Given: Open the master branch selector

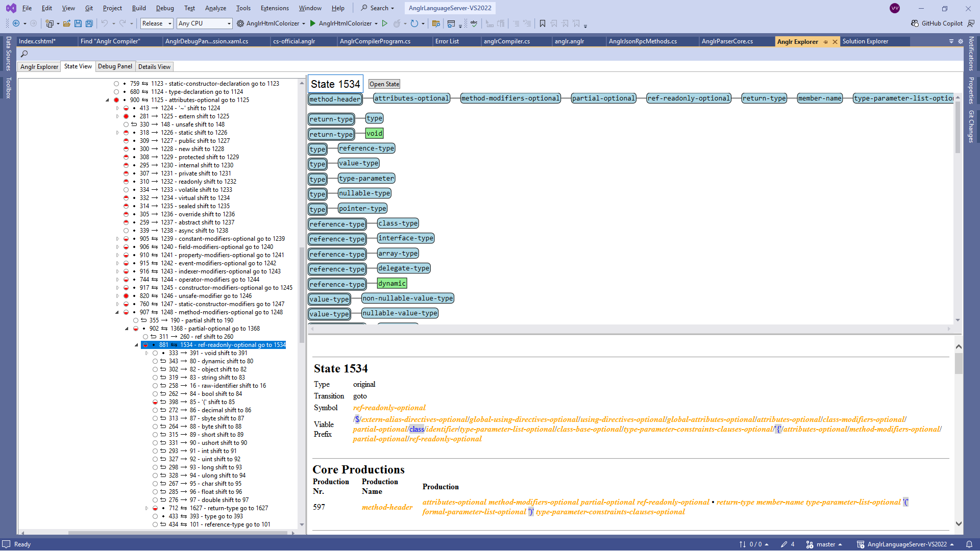Looking at the screenshot, I should [x=824, y=544].
